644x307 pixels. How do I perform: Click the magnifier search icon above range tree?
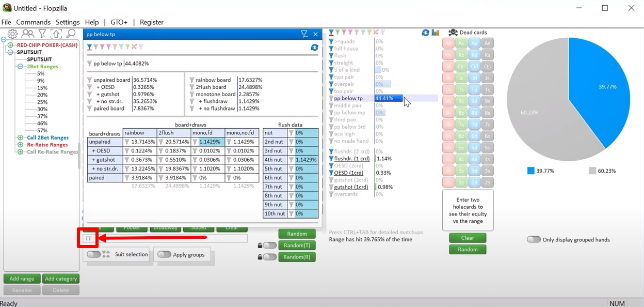pyautogui.click(x=71, y=34)
